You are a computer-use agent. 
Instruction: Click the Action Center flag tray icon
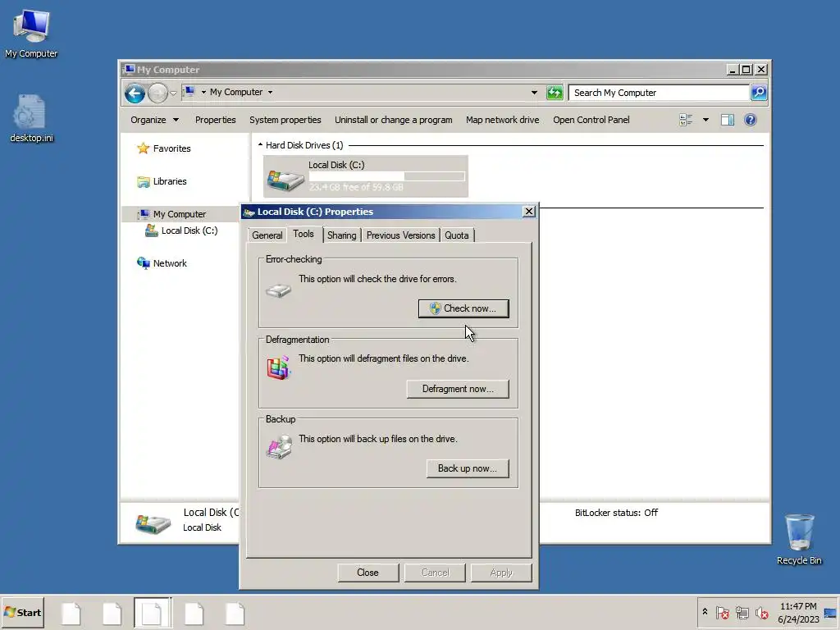(x=722, y=612)
